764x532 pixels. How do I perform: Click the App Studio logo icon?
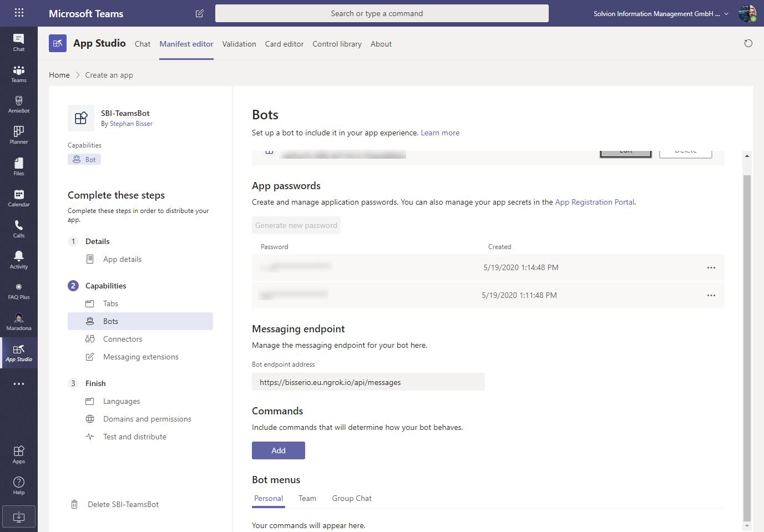(58, 43)
